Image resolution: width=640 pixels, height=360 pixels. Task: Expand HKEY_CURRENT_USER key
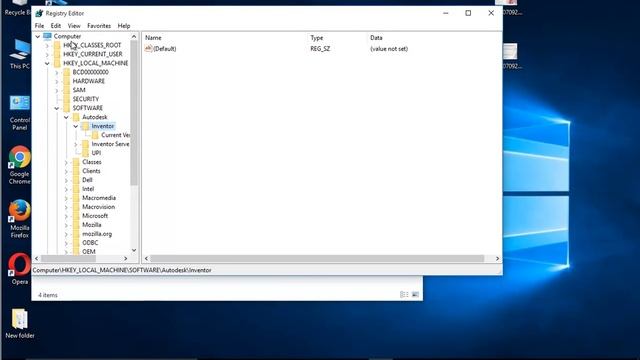(x=47, y=54)
